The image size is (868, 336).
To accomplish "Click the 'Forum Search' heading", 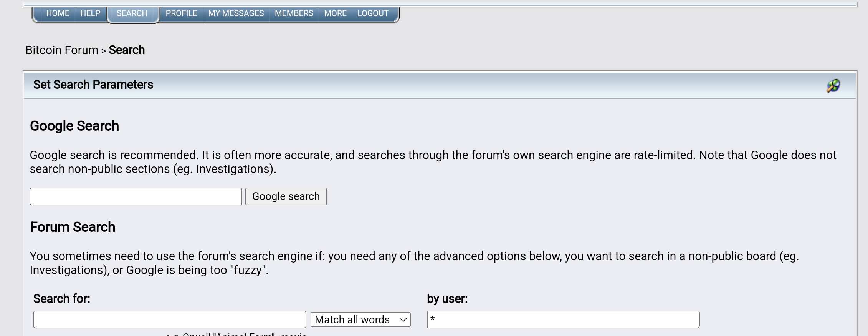I will tap(73, 227).
